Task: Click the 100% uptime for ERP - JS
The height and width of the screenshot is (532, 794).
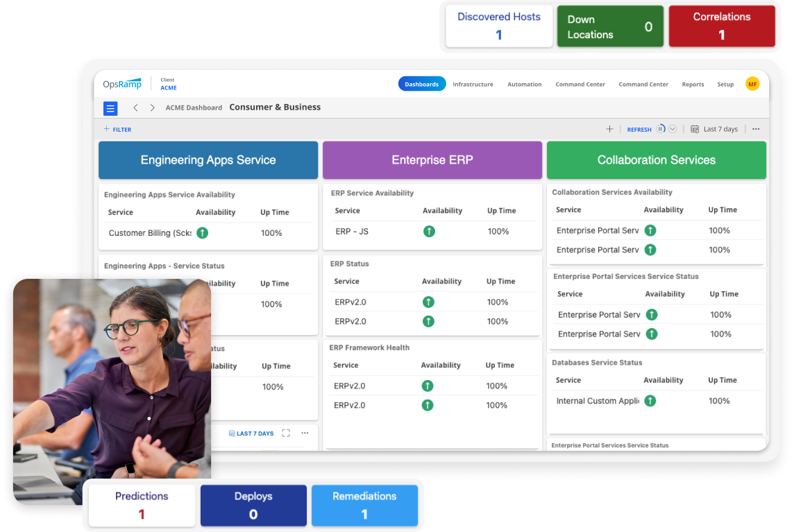Action: click(x=498, y=232)
